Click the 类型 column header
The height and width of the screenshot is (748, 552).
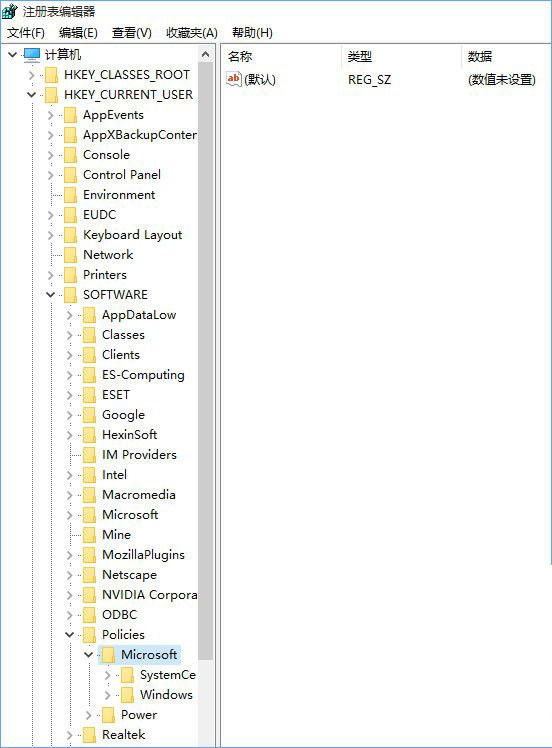(x=402, y=57)
